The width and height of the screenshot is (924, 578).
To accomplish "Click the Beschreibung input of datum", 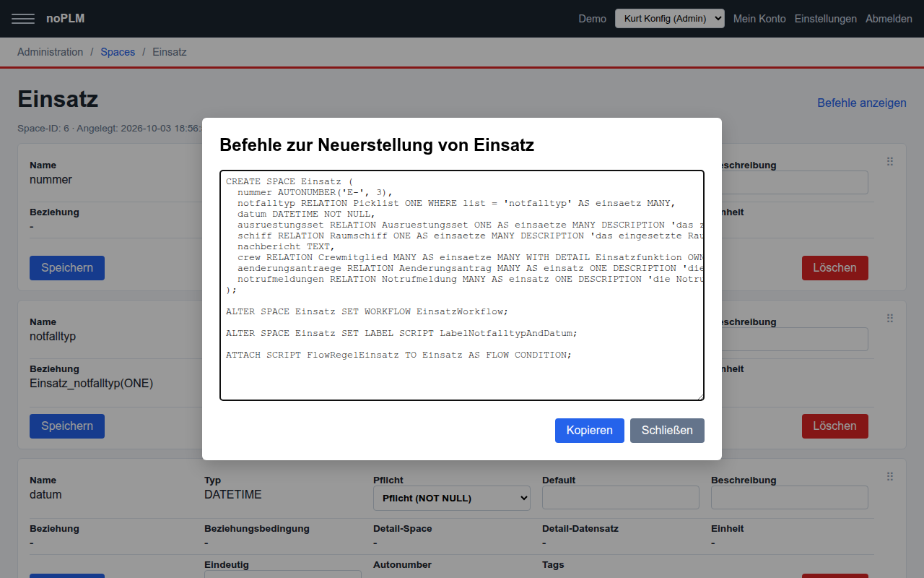I will 790,498.
